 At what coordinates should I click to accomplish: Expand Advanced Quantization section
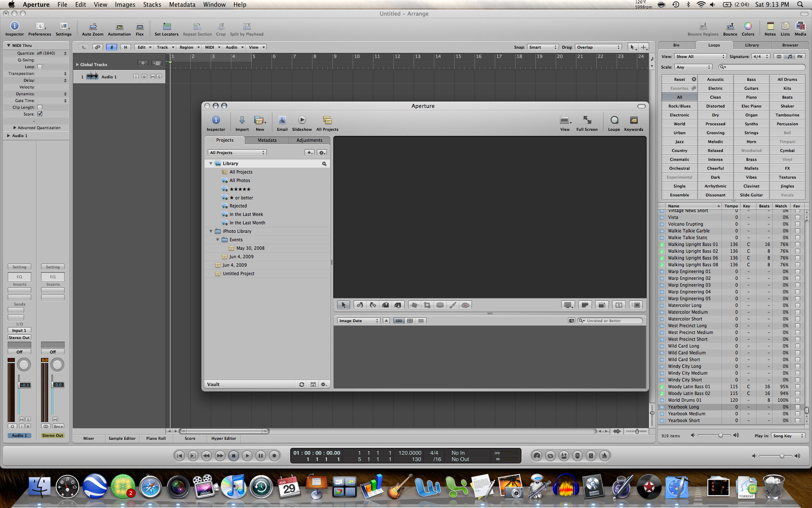click(15, 128)
